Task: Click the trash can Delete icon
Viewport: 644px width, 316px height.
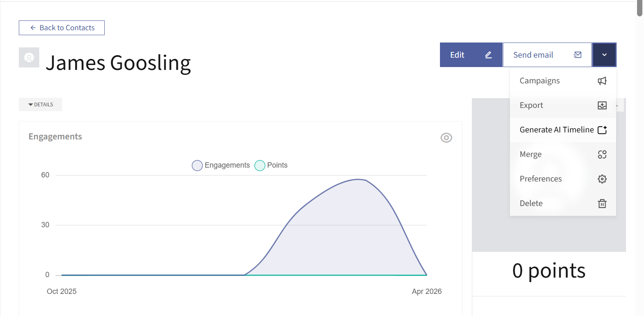Action: tap(602, 204)
